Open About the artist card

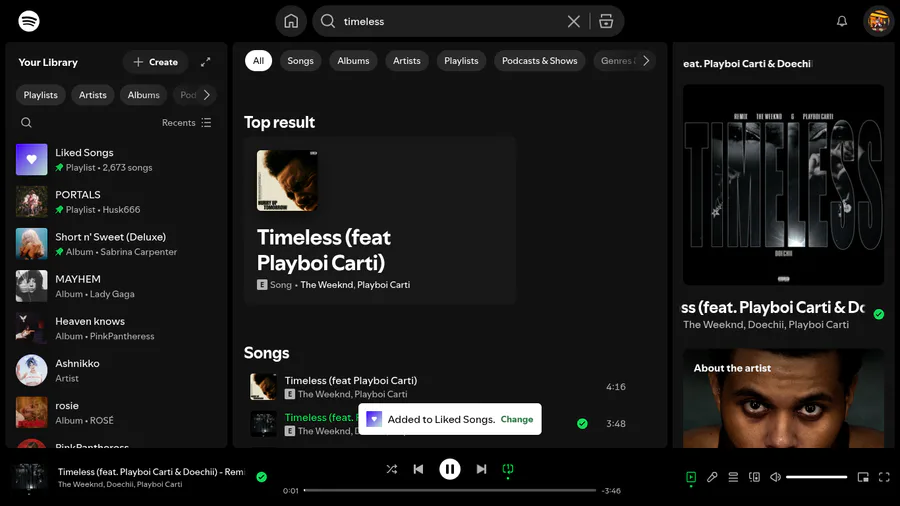[783, 398]
